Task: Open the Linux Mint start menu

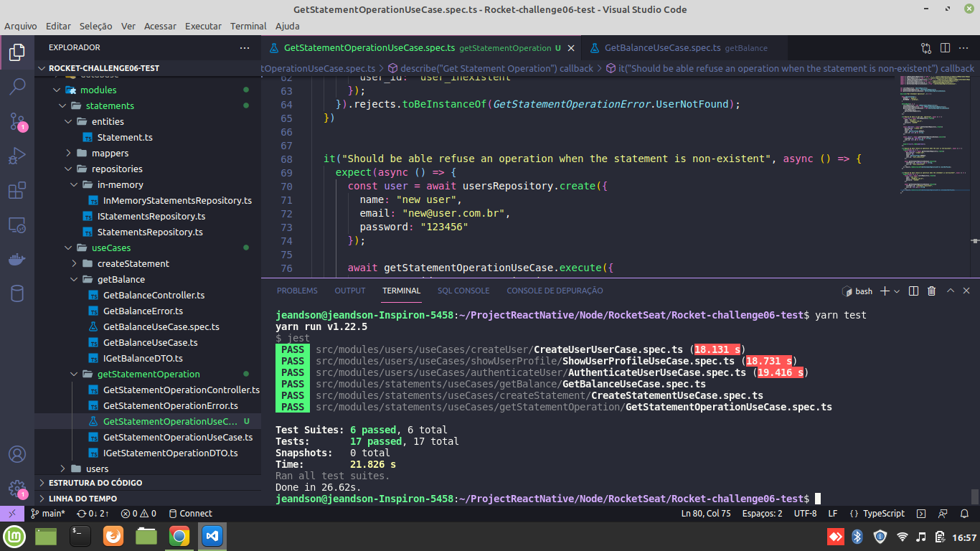Action: click(14, 536)
